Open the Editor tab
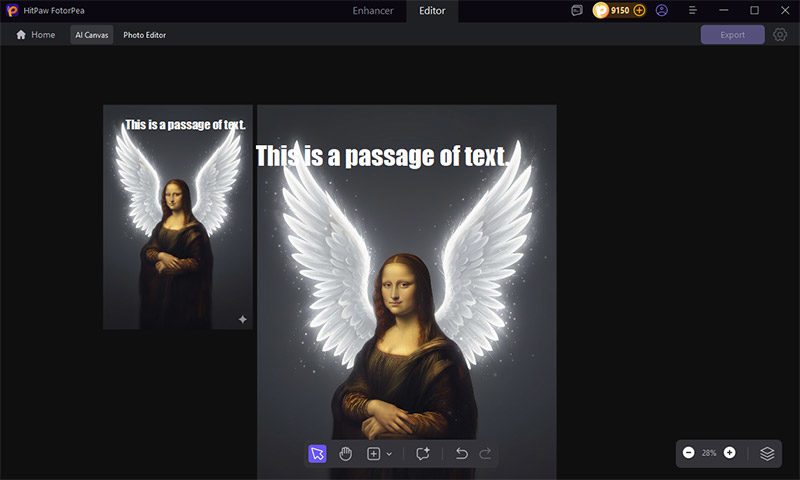Viewport: 800px width, 480px height. pos(432,11)
